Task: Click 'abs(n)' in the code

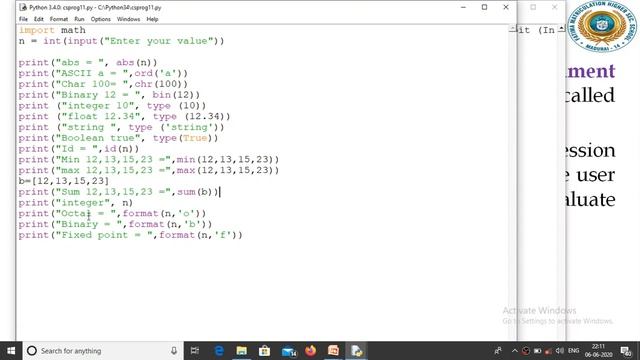Action: pyautogui.click(x=137, y=62)
